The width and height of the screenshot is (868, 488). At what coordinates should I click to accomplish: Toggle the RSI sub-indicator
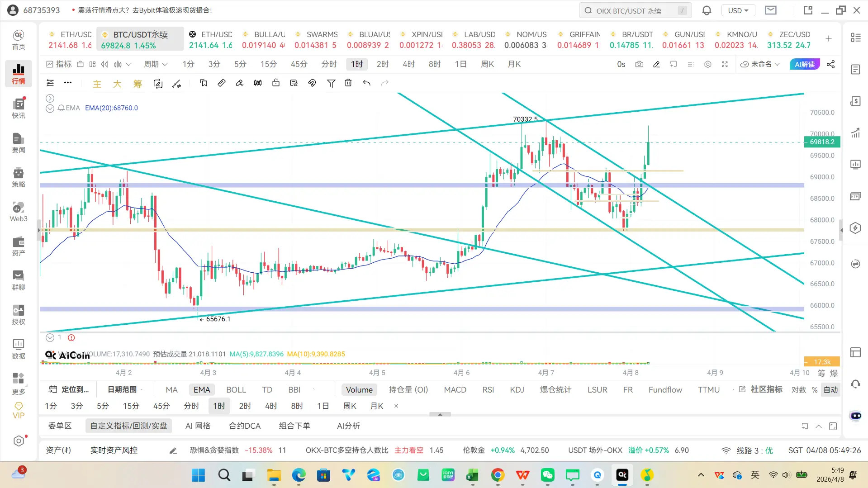tap(488, 390)
